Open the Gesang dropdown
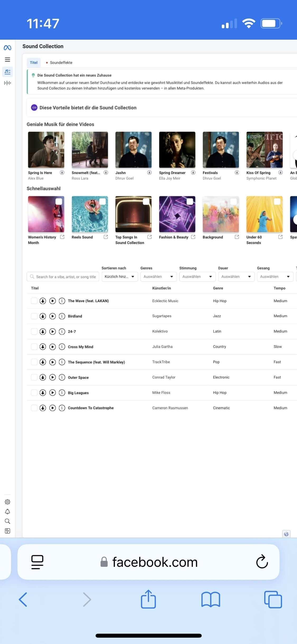Image resolution: width=297 pixels, height=644 pixels. 275,277
